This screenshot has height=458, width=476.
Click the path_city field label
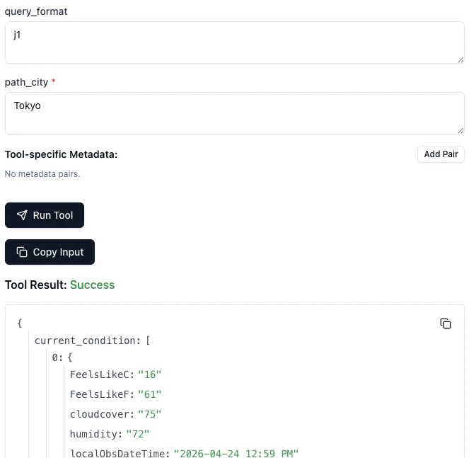point(26,82)
